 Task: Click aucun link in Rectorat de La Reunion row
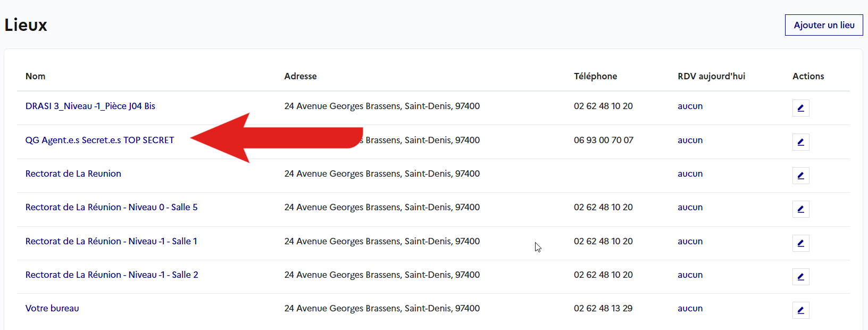[x=690, y=174]
